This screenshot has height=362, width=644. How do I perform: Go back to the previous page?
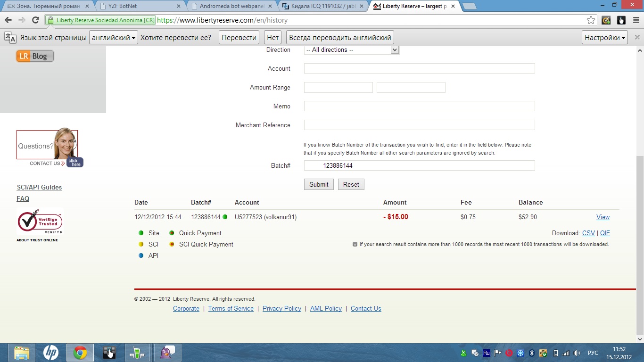click(x=8, y=20)
